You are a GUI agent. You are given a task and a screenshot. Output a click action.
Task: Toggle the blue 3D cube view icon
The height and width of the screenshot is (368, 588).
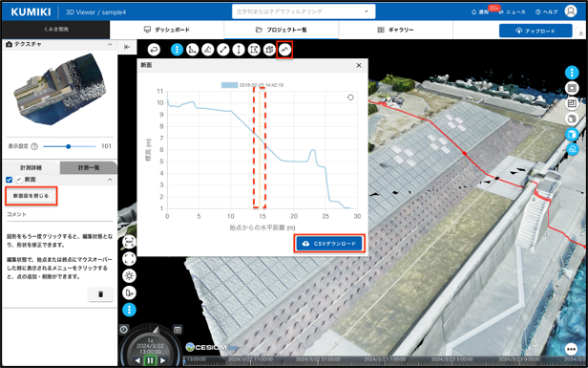(572, 134)
